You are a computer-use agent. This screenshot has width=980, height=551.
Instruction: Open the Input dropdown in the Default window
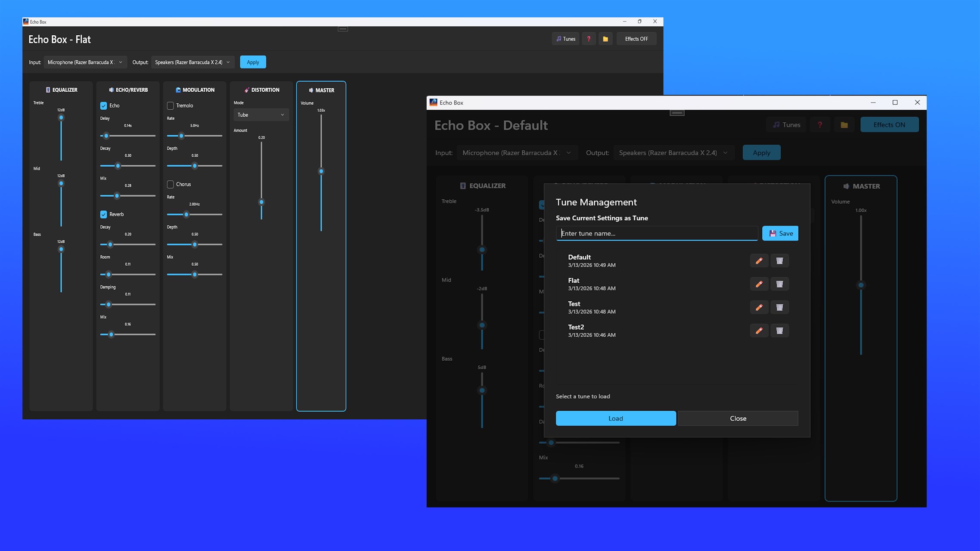(517, 153)
